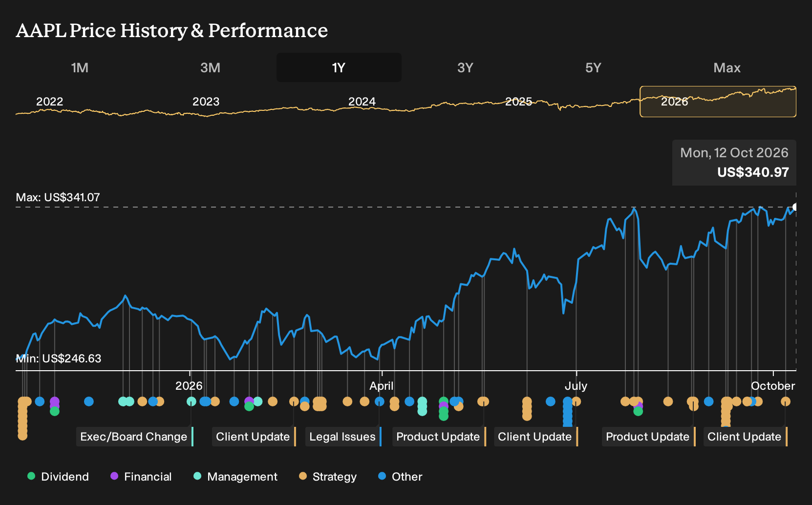The height and width of the screenshot is (505, 812).
Task: Click the Mon, 12 Oct 2026 date
Action: coord(734,153)
